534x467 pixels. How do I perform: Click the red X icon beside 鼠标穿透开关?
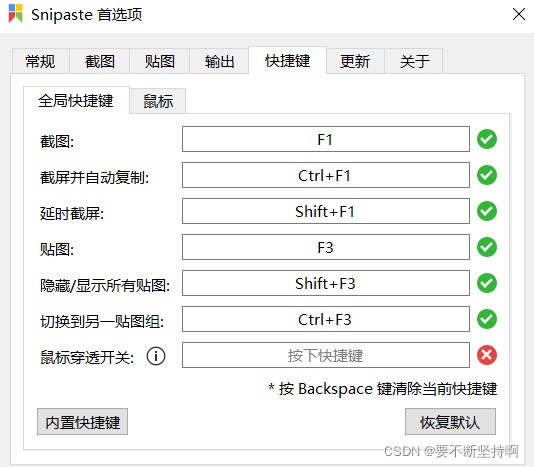(x=487, y=355)
